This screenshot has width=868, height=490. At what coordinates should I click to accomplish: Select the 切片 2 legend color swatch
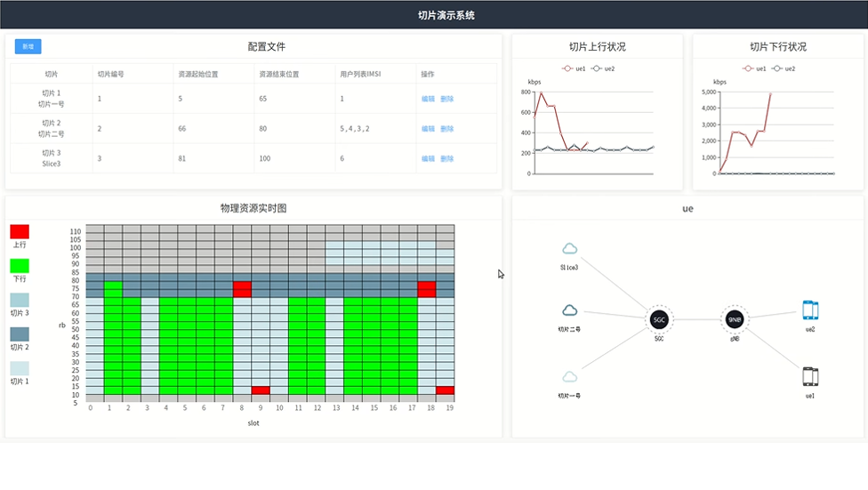(20, 334)
